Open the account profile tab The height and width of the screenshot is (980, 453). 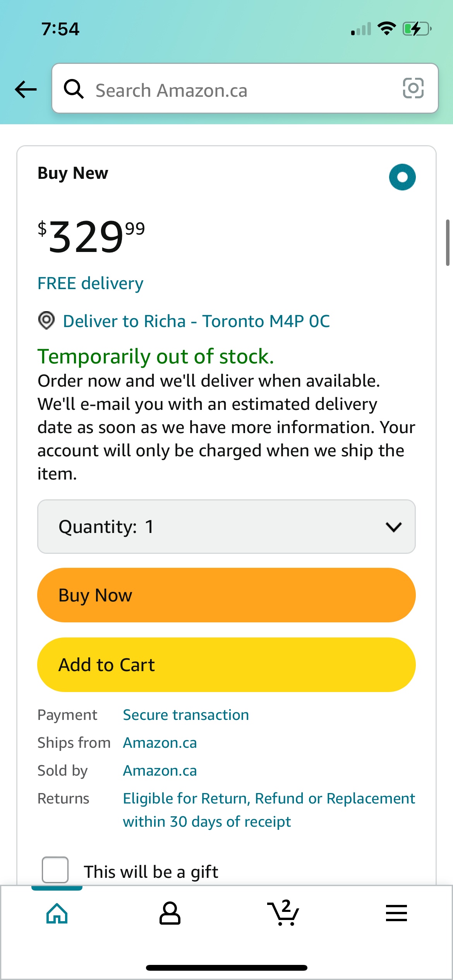(170, 913)
